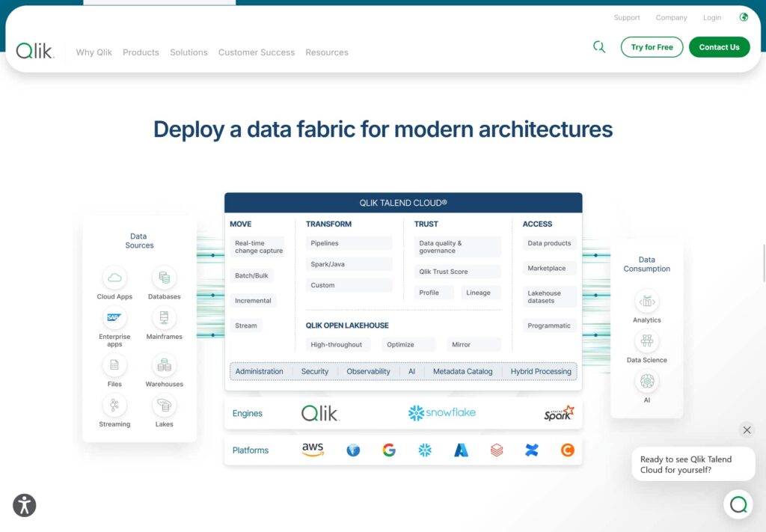
Task: Click the page's vertical scrollbar thumb
Action: (764, 263)
